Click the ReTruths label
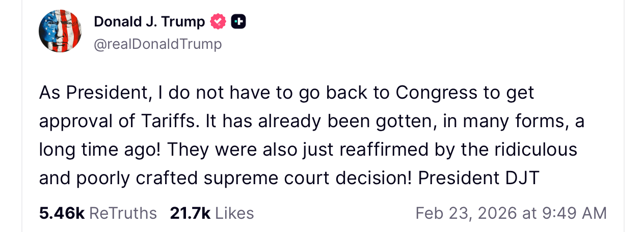This screenshot has width=644, height=232. pyautogui.click(x=123, y=213)
